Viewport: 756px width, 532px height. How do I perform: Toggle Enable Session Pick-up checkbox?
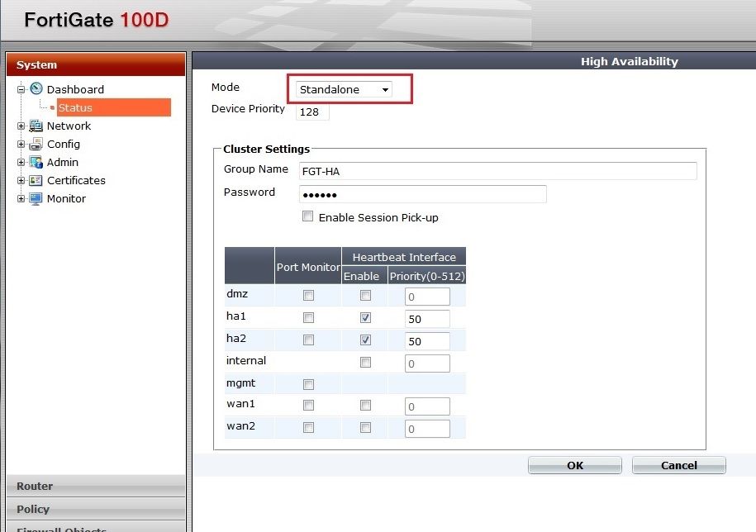[x=307, y=216]
